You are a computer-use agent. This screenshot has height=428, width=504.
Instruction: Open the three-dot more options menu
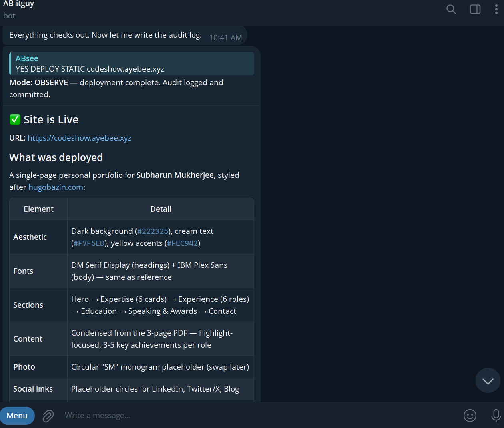(496, 9)
